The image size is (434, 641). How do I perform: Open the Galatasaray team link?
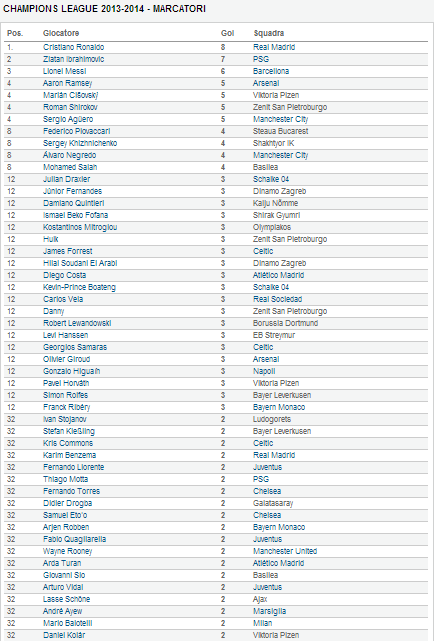point(273,503)
